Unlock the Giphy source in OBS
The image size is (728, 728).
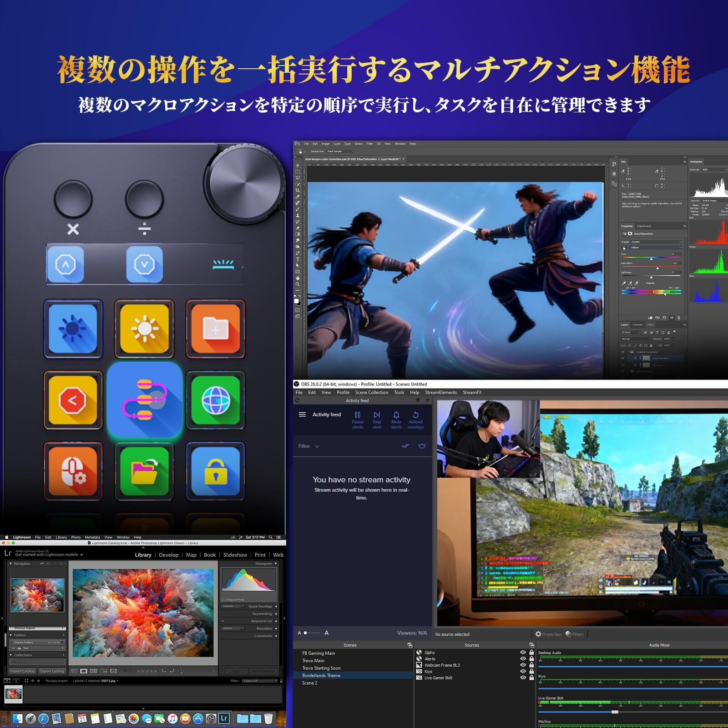pyautogui.click(x=531, y=652)
